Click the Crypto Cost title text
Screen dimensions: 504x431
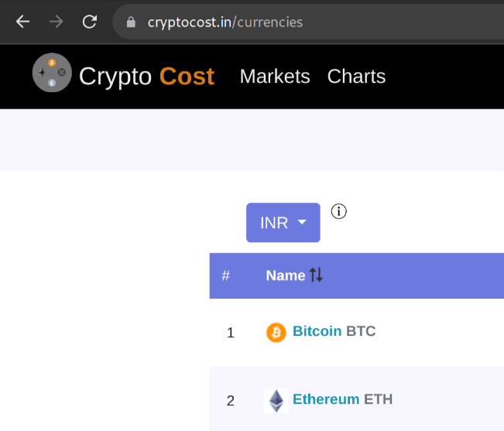tap(146, 77)
